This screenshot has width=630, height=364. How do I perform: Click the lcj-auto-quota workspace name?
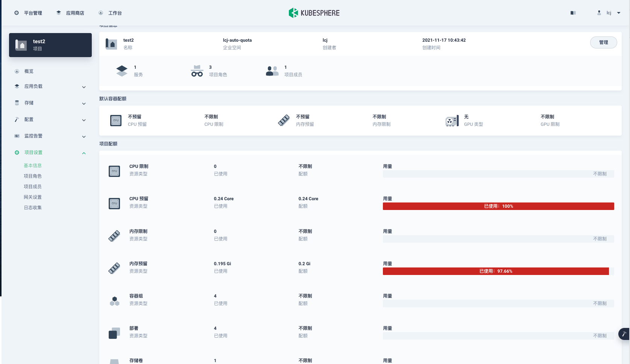237,40
